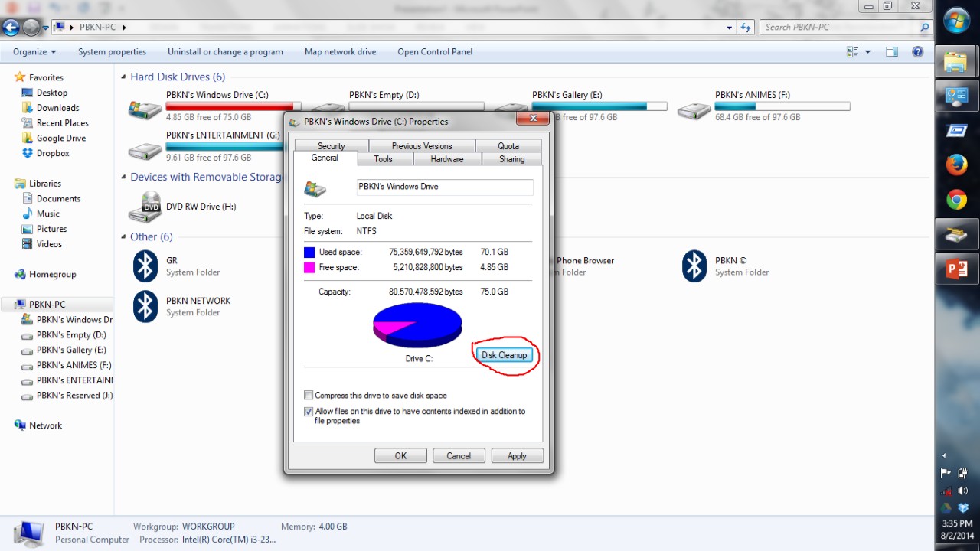Screen dimensions: 980x551
Task: Switch to PowerPoint in the taskbar
Action: pos(956,269)
